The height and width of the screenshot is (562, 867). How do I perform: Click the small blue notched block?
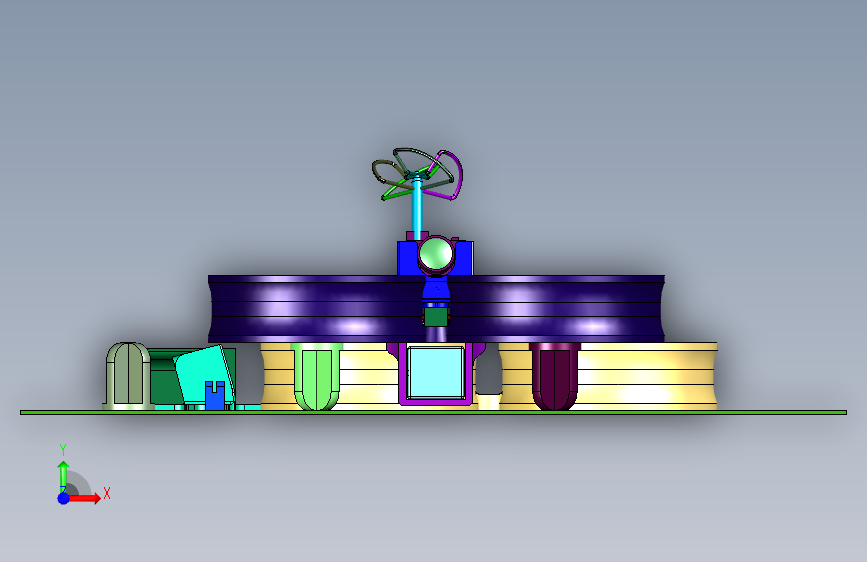[x=215, y=395]
